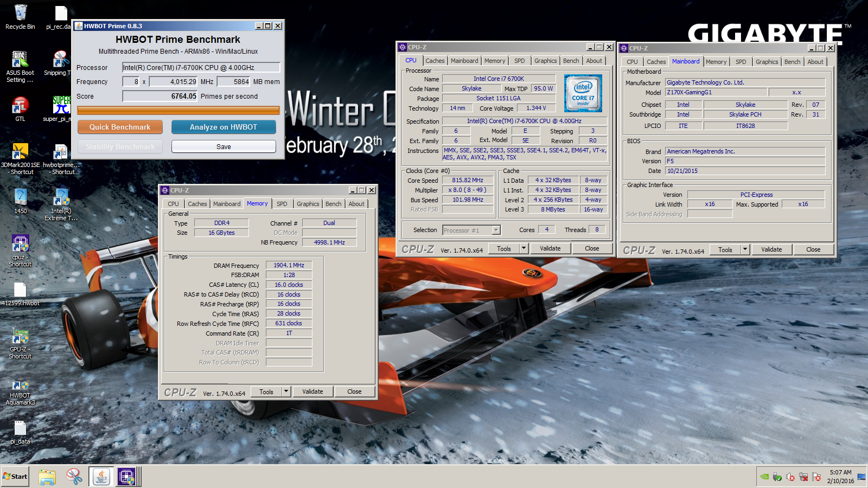Viewport: 868px width, 488px height.
Task: Click Validate in the Mainboard window
Action: pyautogui.click(x=771, y=249)
